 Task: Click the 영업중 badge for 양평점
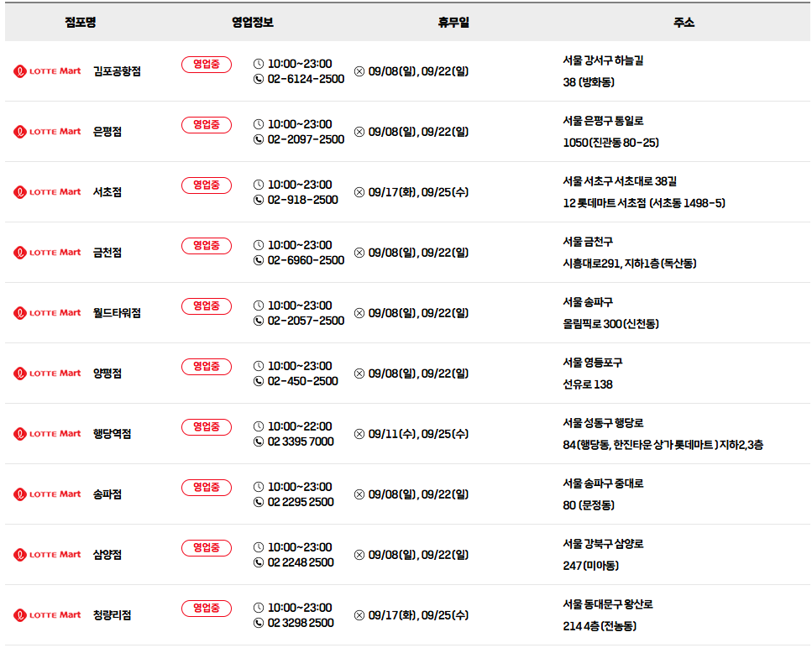(x=206, y=367)
